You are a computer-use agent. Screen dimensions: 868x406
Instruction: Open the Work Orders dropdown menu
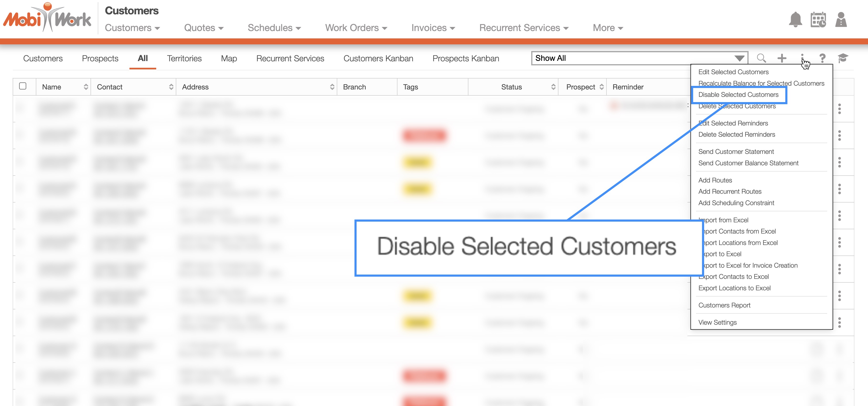356,28
